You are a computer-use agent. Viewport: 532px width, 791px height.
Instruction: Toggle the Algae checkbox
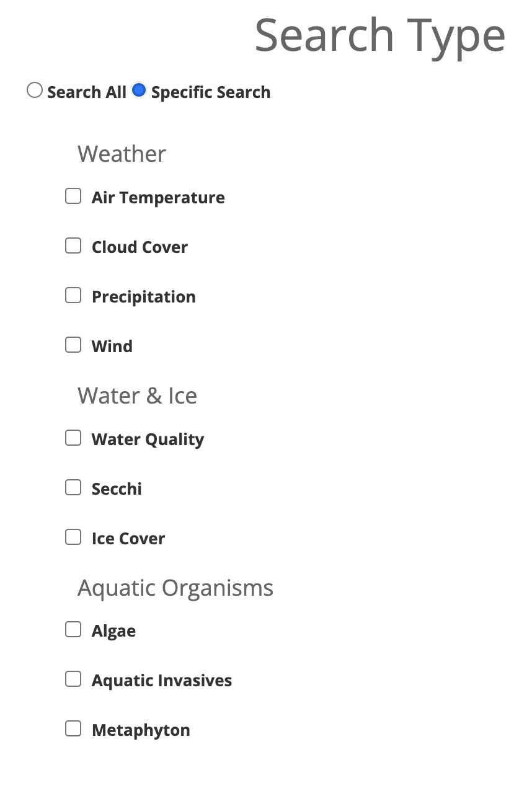click(x=73, y=630)
